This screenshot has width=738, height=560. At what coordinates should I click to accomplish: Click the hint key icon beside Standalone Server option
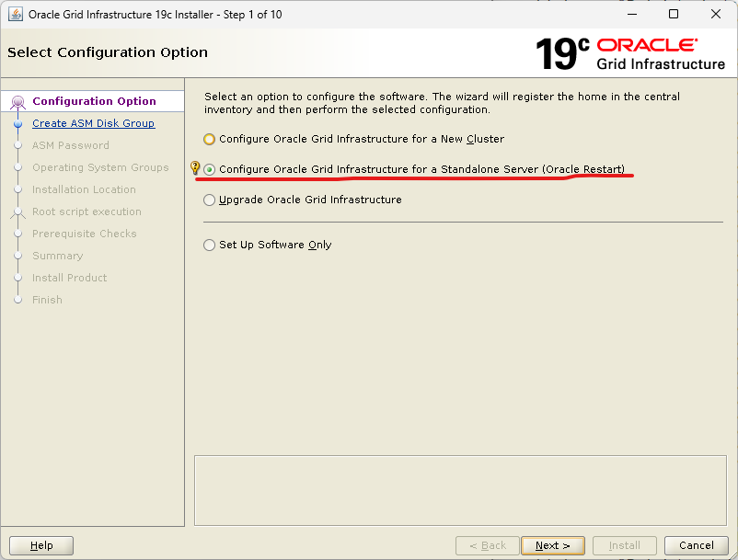pyautogui.click(x=194, y=168)
